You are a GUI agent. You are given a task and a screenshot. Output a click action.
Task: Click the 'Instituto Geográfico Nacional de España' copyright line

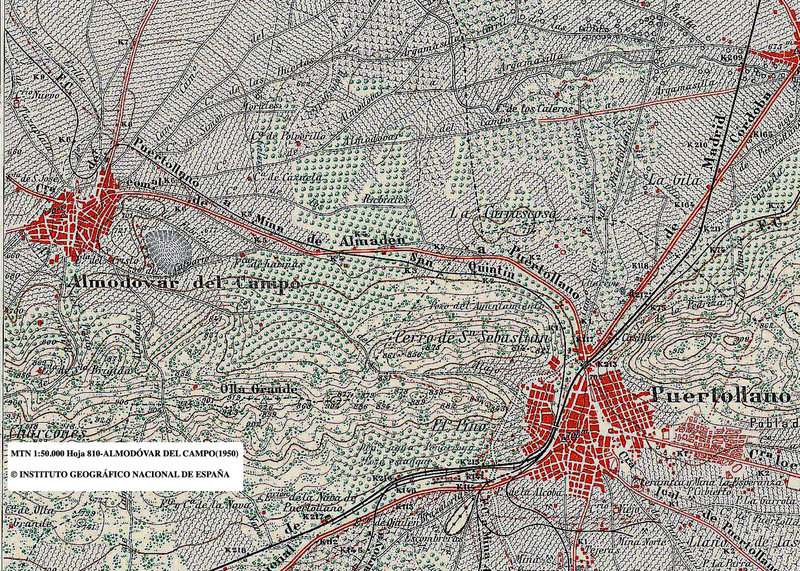(x=120, y=474)
